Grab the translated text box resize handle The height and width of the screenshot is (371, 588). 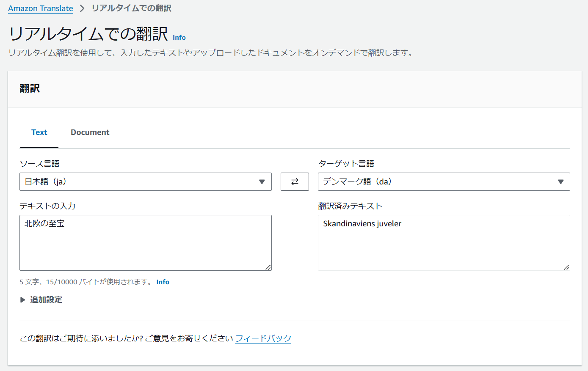[567, 267]
